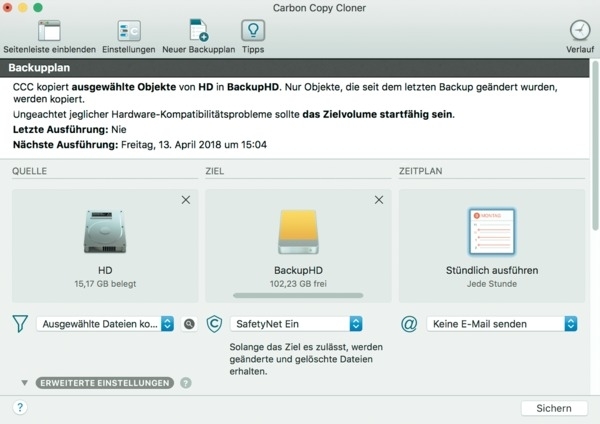Click the HD source drive icon
Viewport: 600px width, 424px height.
105,232
